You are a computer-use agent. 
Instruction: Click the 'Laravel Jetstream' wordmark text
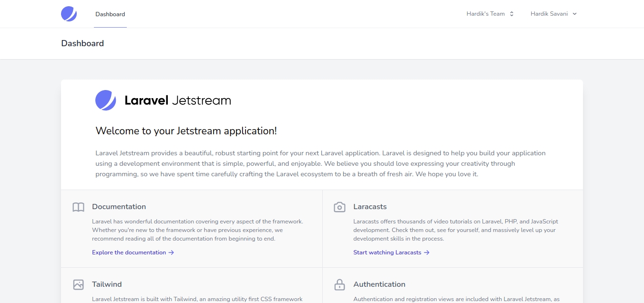point(177,101)
